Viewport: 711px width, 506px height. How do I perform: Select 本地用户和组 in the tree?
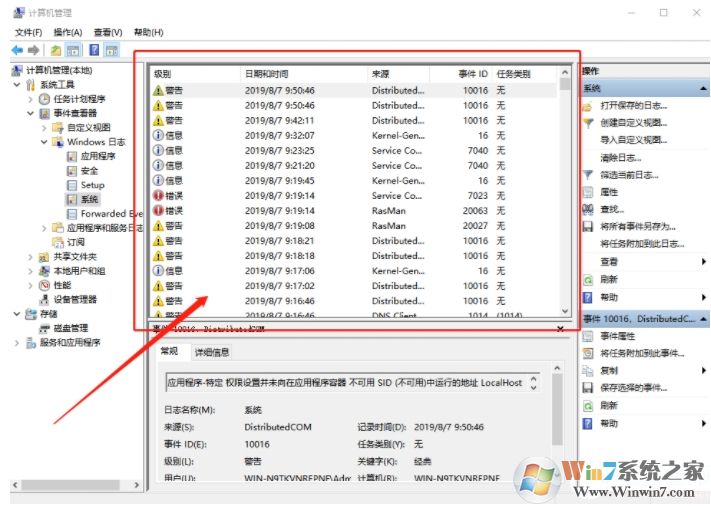(x=79, y=271)
